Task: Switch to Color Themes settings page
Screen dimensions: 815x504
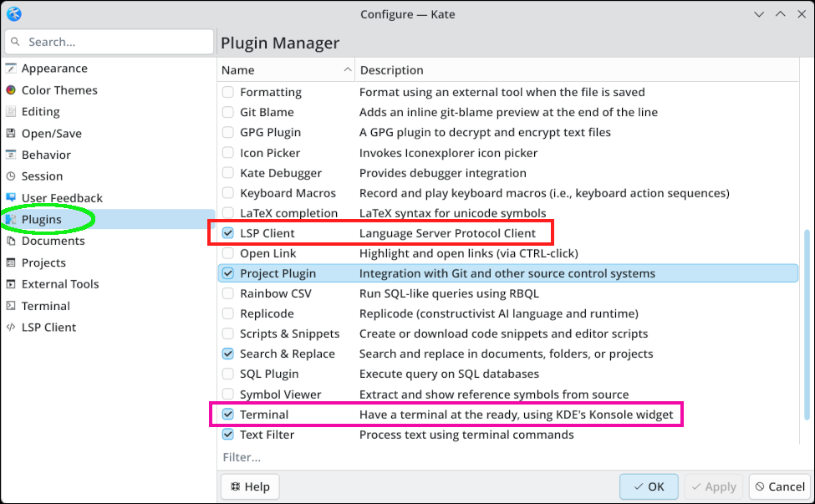Action: click(110, 90)
